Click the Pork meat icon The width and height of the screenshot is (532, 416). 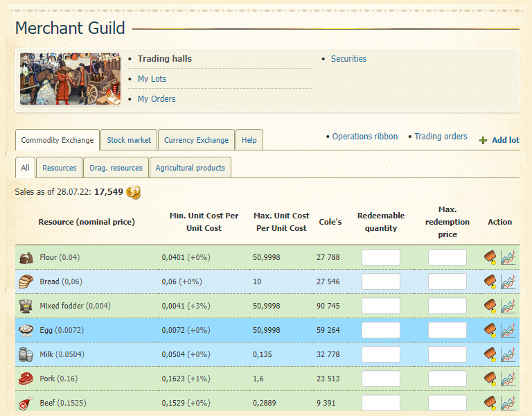click(26, 379)
